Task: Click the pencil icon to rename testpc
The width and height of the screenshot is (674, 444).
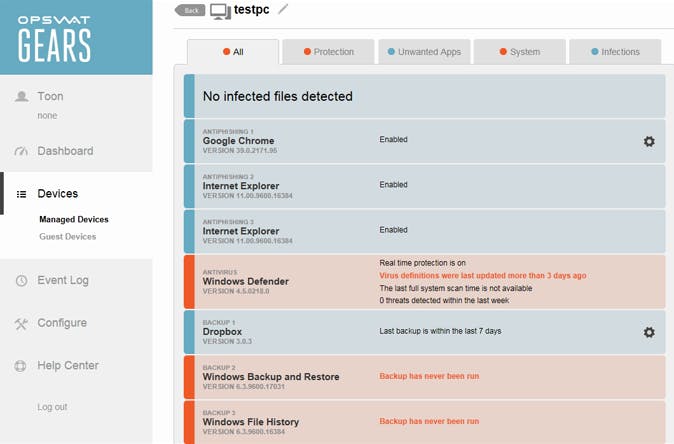Action: [x=283, y=9]
